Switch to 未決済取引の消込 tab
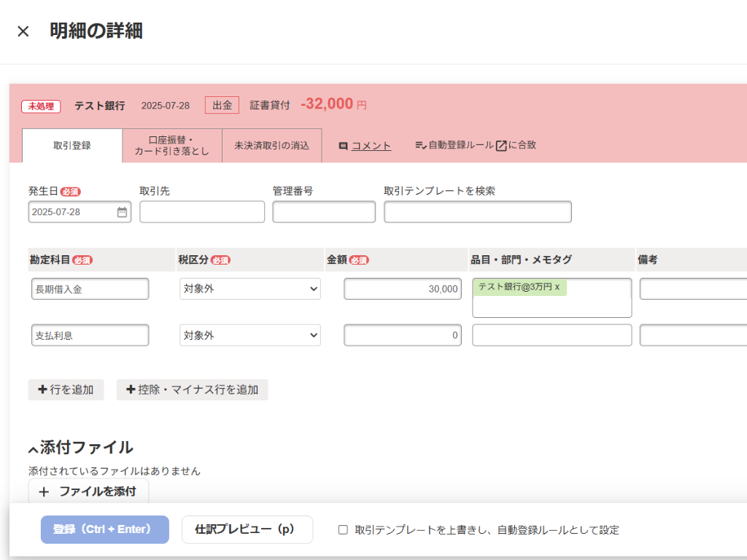Screen dimensions: 747x560 click(271, 145)
